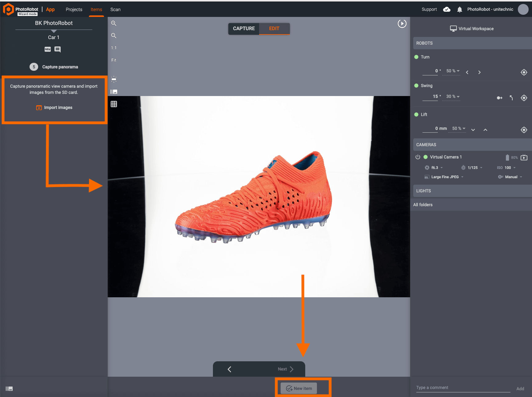Viewport: 532px width, 397px height.
Task: Switch viewer to CAPTURE mode
Action: tap(244, 29)
